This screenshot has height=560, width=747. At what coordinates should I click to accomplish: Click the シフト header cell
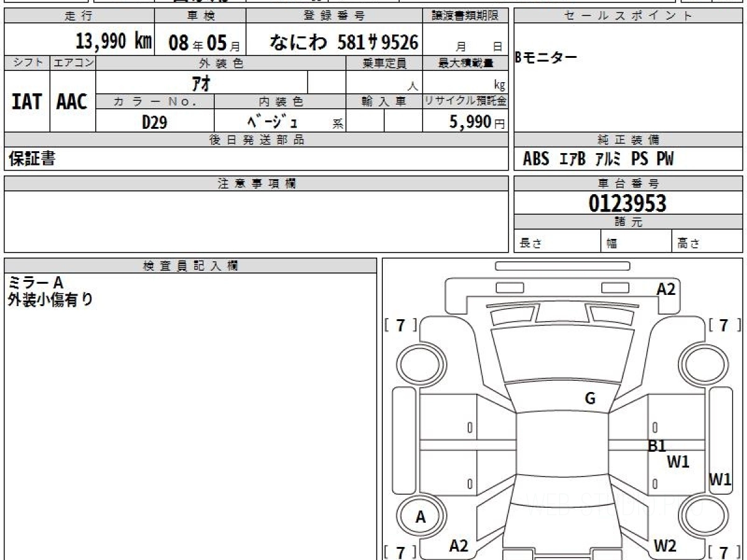27,63
